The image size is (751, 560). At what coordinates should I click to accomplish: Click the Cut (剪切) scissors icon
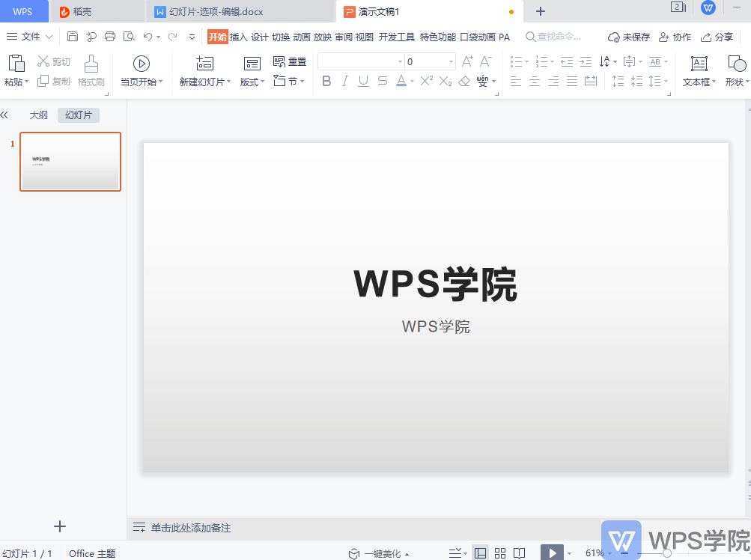(43, 61)
